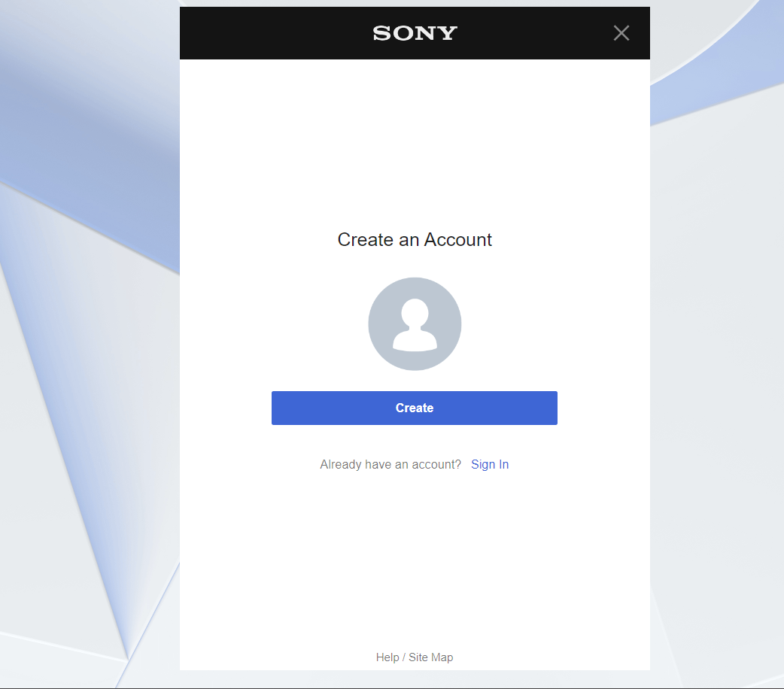
Task: Click the SONY wordmark
Action: (x=415, y=33)
